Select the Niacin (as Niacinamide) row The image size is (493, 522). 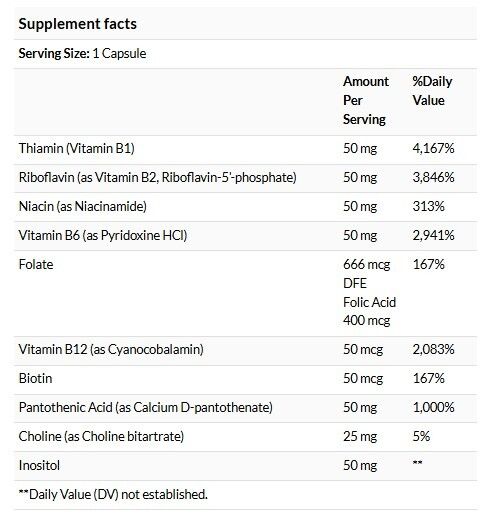tap(245, 207)
